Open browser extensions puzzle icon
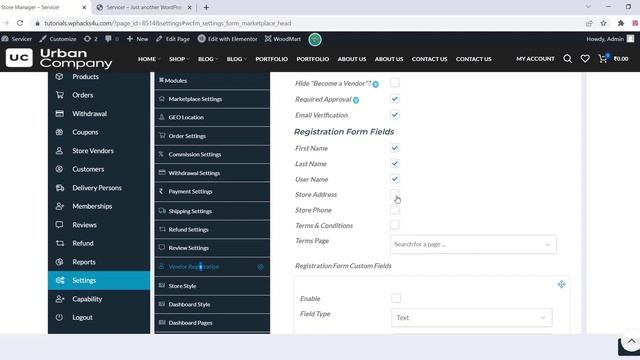Screen dimensions: 640x360 [621, 23]
